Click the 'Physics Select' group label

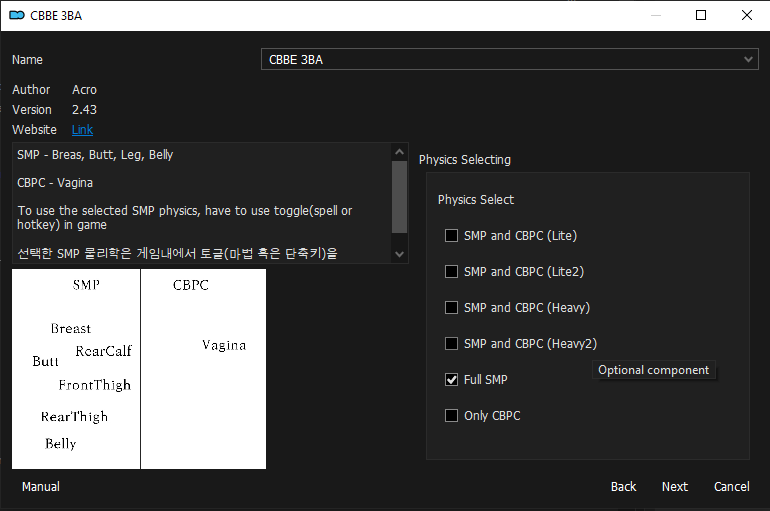[x=476, y=200]
